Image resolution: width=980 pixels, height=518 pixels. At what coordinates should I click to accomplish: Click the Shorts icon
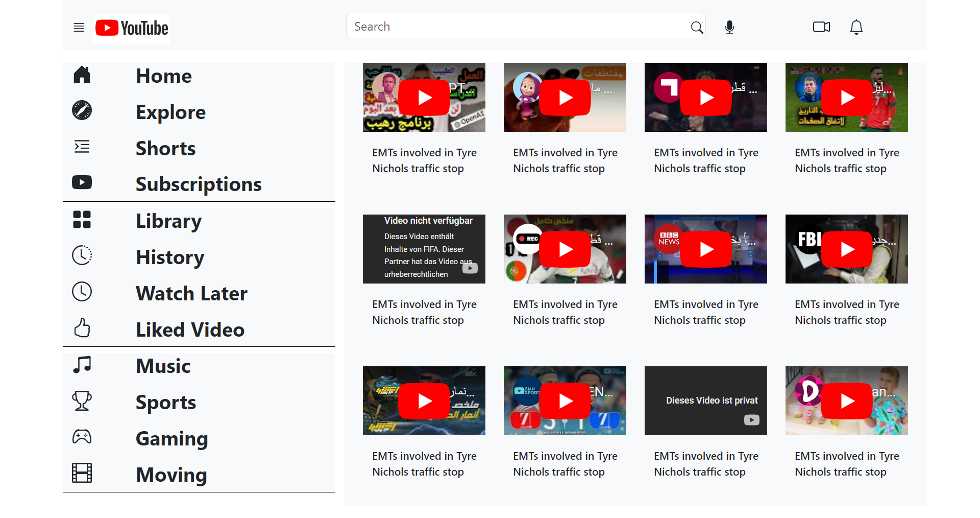pyautogui.click(x=81, y=147)
